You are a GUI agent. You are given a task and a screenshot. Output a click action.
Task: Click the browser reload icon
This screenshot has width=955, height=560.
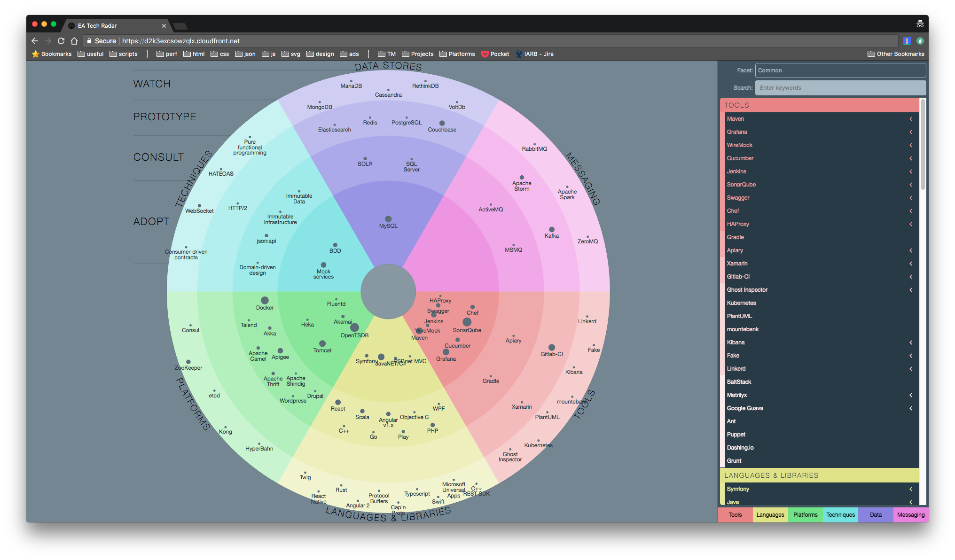pyautogui.click(x=61, y=41)
